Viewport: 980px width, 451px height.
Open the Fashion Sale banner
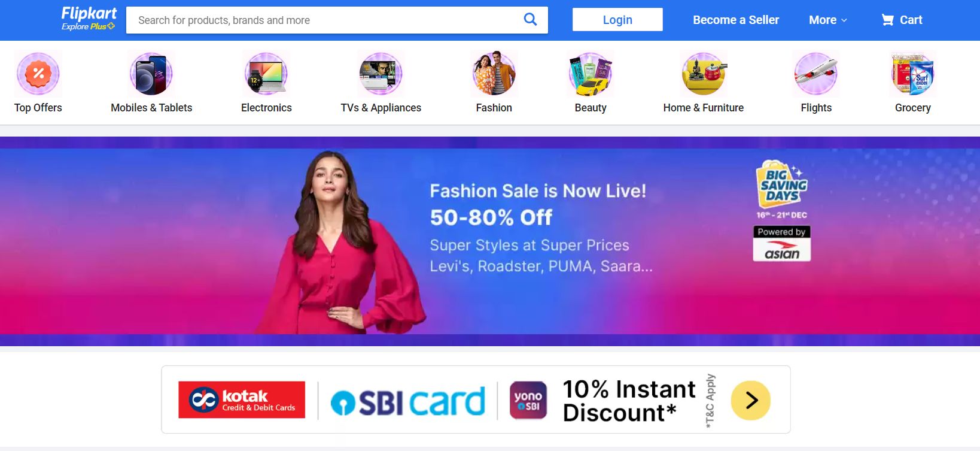(490, 241)
